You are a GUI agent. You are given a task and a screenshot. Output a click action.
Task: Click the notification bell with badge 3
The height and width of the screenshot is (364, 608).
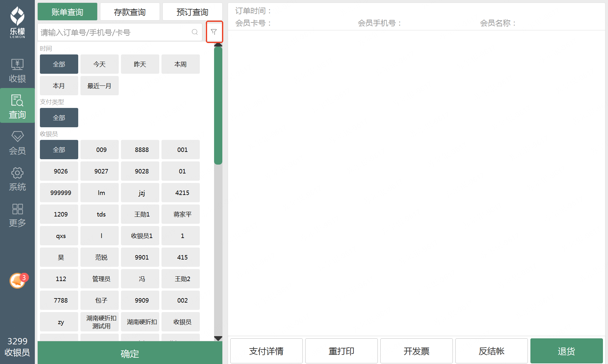(18, 280)
